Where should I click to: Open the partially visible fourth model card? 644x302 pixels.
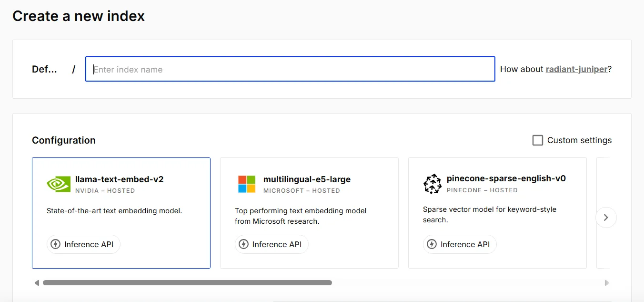[x=603, y=248]
